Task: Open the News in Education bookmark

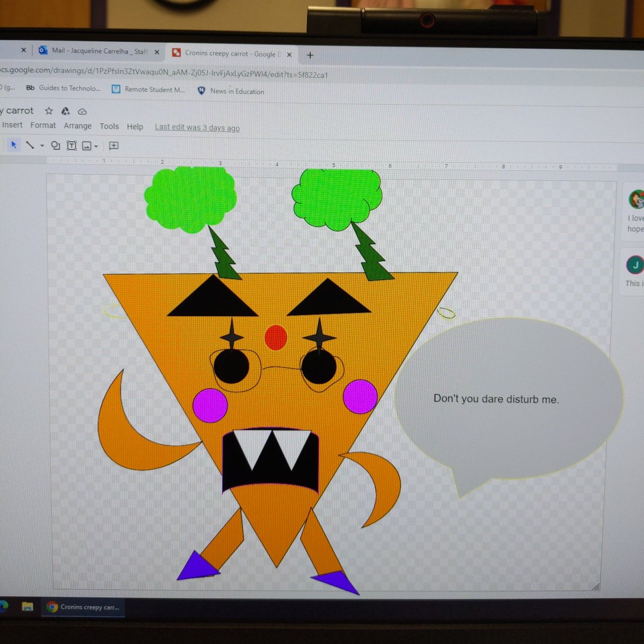Action: [231, 91]
